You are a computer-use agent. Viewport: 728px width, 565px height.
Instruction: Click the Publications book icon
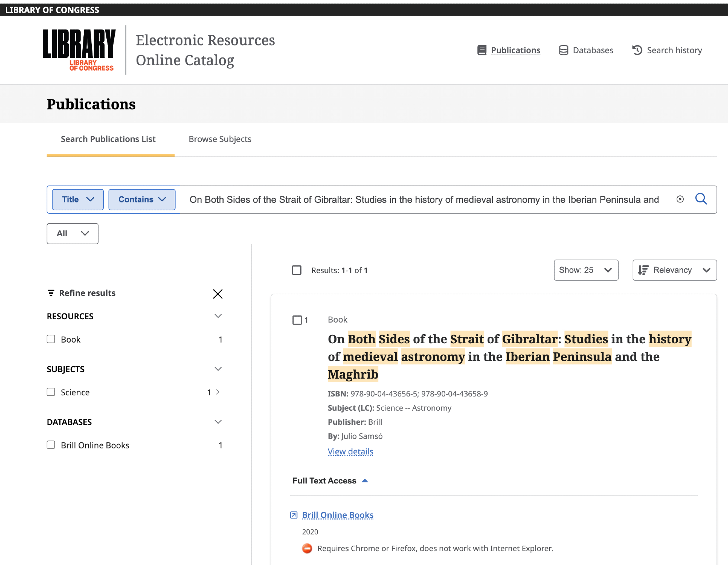pos(482,50)
